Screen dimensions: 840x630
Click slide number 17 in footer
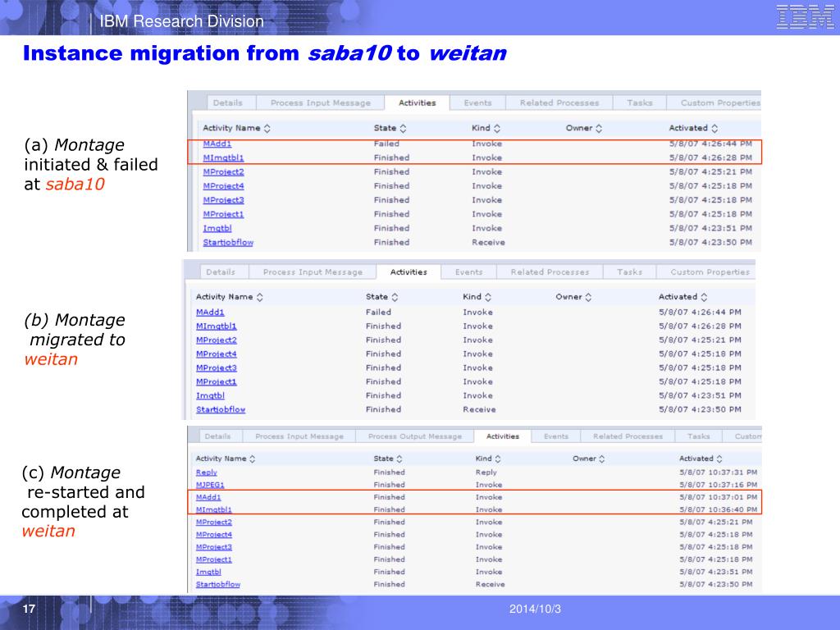[x=29, y=609]
